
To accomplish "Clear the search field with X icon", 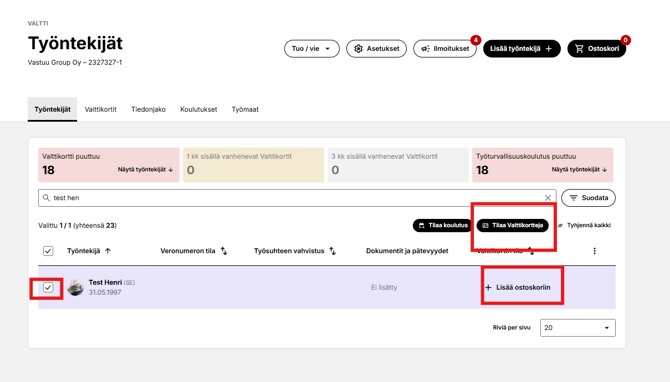I will 548,198.
